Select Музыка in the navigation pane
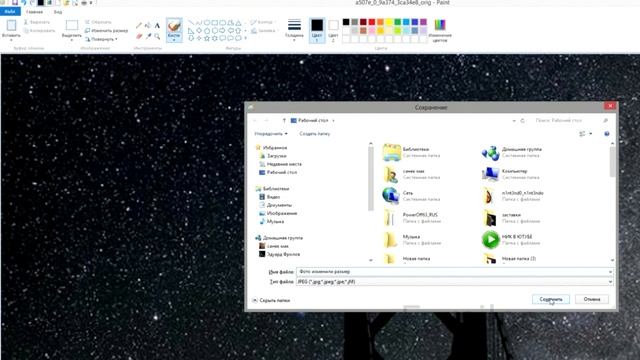Viewport: 640px width, 360px height. coord(275,221)
